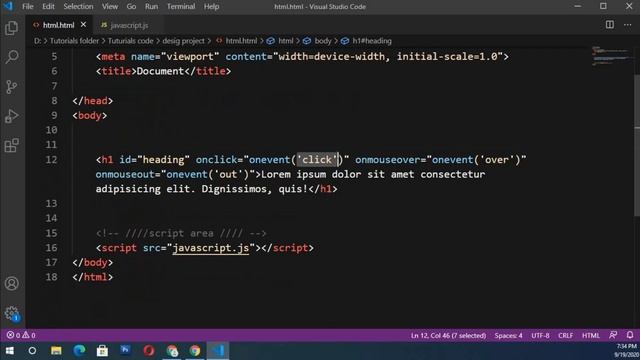Click the VS Code logo in the title bar
Screen dimensions: 640x360
coord(8,7)
